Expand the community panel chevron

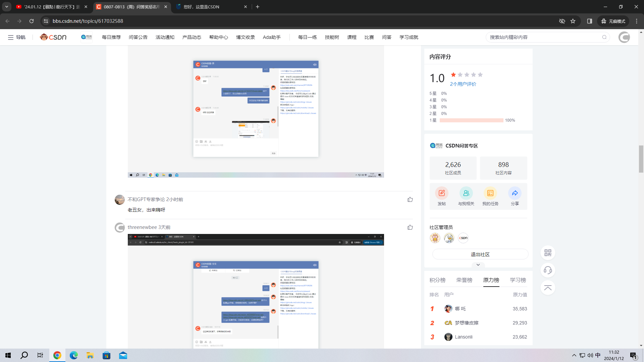click(478, 265)
